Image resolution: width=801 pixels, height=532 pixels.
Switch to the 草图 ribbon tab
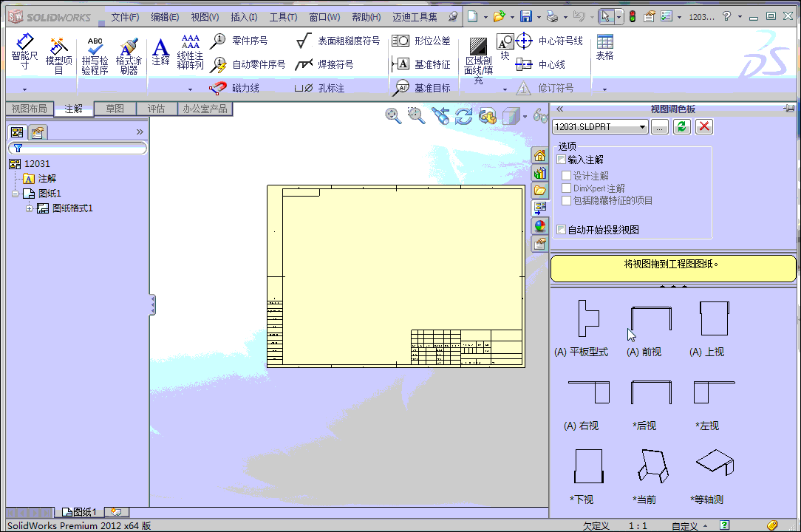point(115,108)
